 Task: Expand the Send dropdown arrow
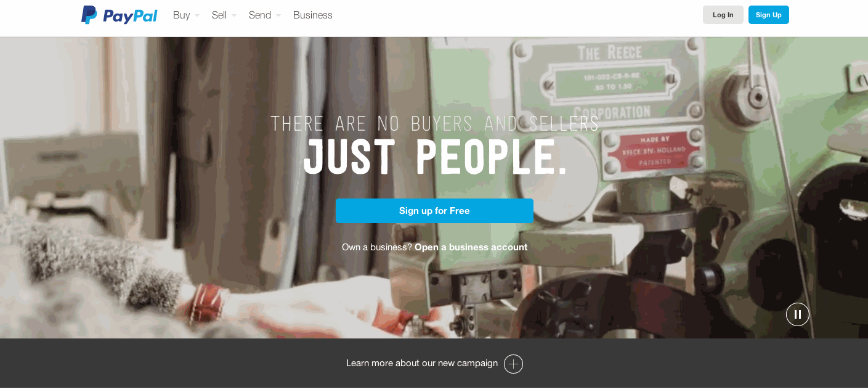tap(278, 15)
